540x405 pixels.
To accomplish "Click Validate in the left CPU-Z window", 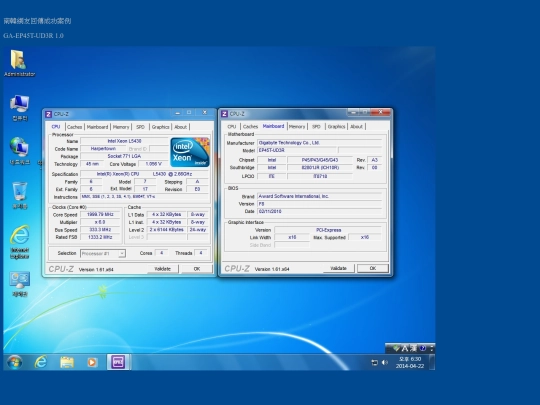I will [163, 269].
